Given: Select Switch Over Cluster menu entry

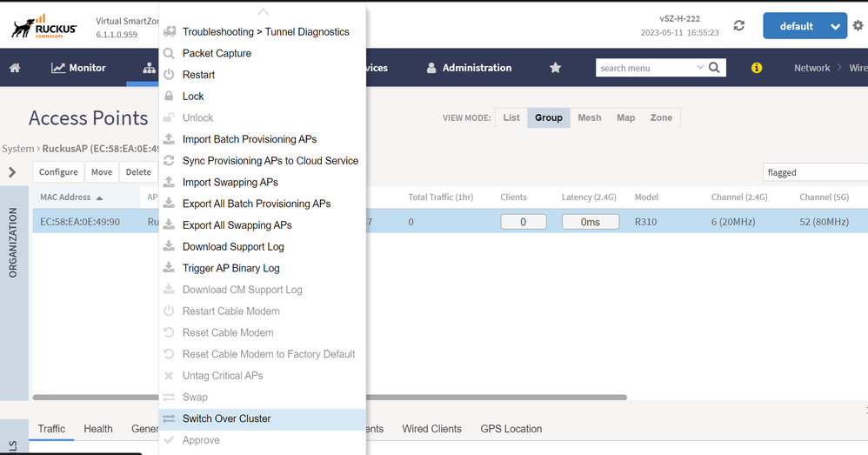Looking at the screenshot, I should click(x=226, y=418).
